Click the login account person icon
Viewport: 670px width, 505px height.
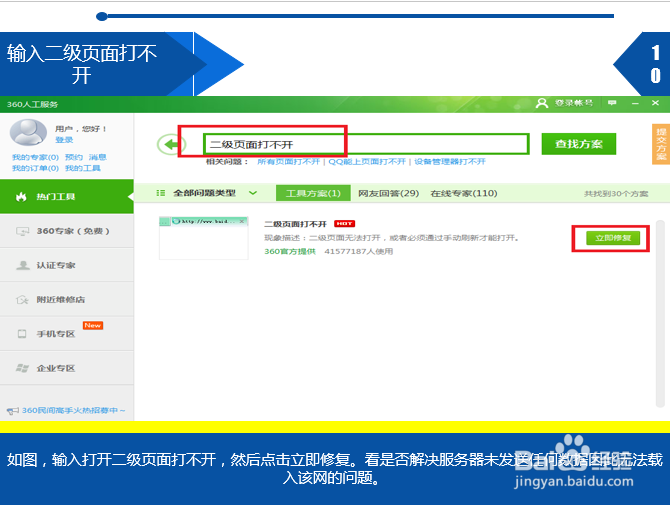(x=542, y=103)
